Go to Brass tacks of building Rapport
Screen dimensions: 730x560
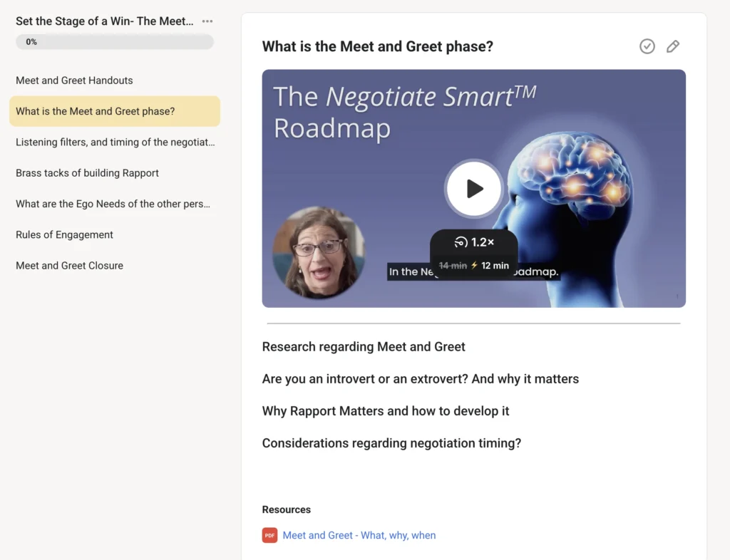click(87, 173)
